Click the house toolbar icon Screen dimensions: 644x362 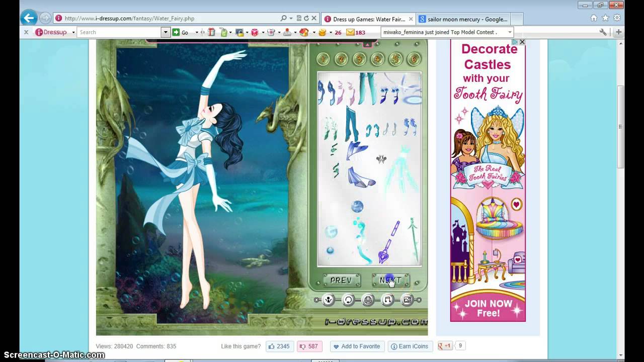point(304,32)
